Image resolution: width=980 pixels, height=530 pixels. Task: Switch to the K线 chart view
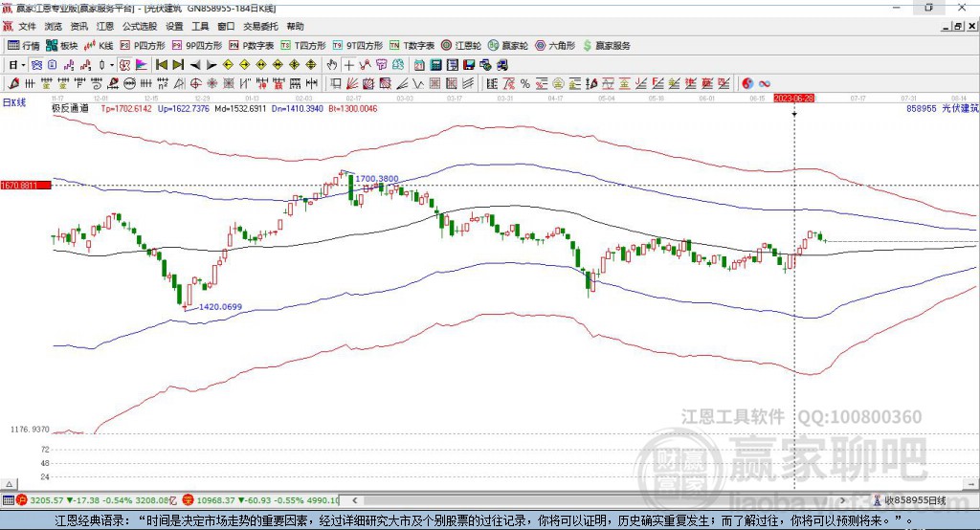(99, 46)
